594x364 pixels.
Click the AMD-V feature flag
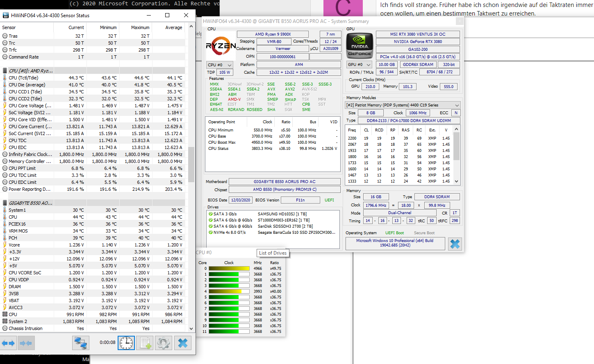point(234,99)
